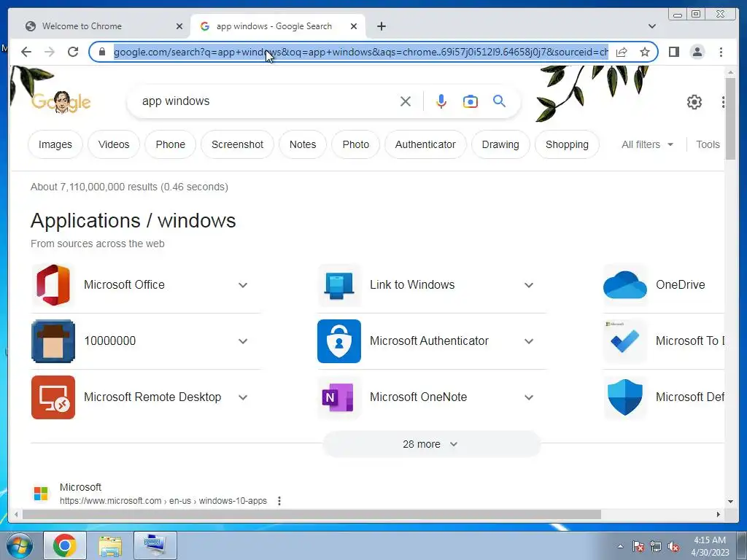The height and width of the screenshot is (560, 747).
Task: Click the address bar URL
Action: 360,52
